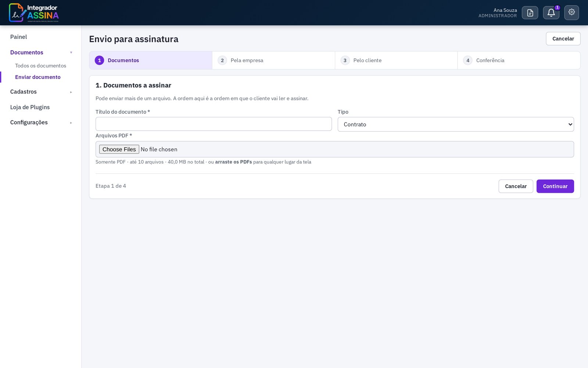Open the notifications bell
This screenshot has width=588, height=368.
coord(551,13)
